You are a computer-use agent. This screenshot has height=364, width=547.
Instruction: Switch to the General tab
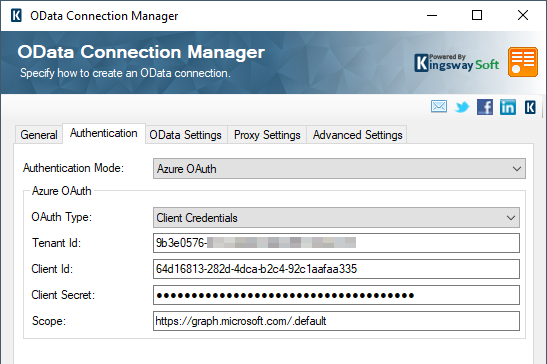coord(39,135)
